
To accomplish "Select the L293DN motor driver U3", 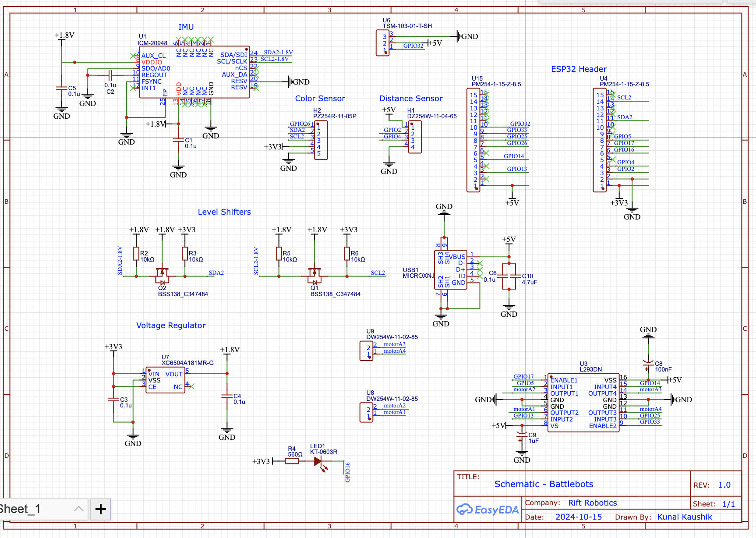I will click(x=583, y=403).
